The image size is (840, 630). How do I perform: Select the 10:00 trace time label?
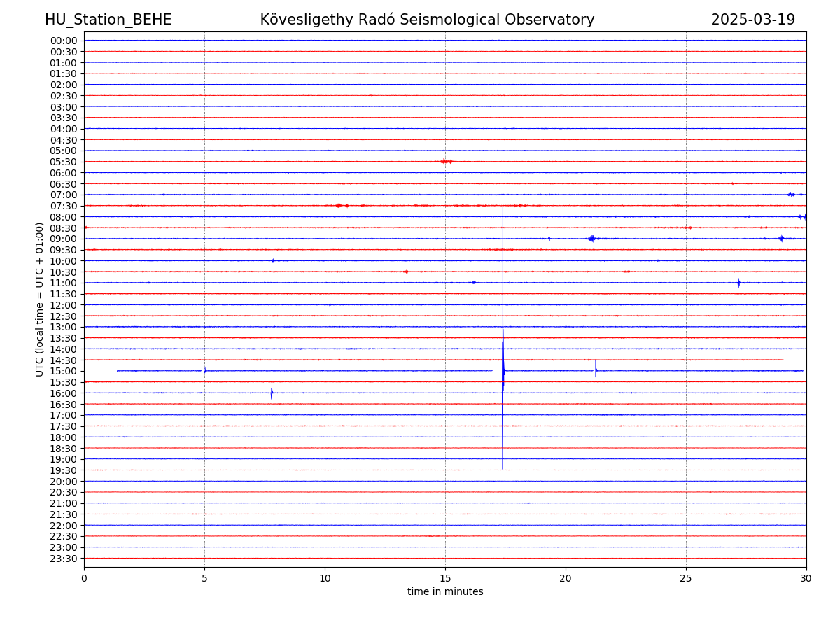point(64,261)
